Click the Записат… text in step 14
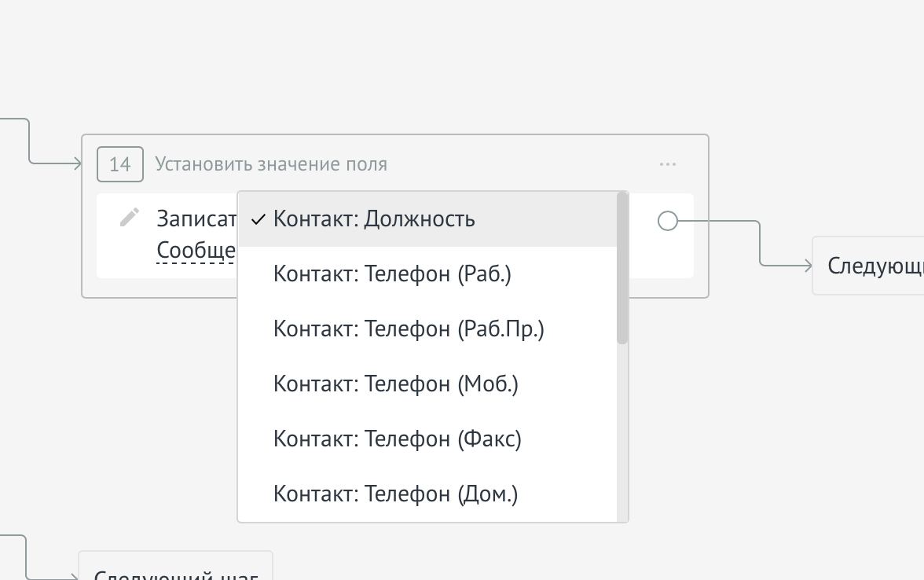The height and width of the screenshot is (580, 924). coord(196,218)
